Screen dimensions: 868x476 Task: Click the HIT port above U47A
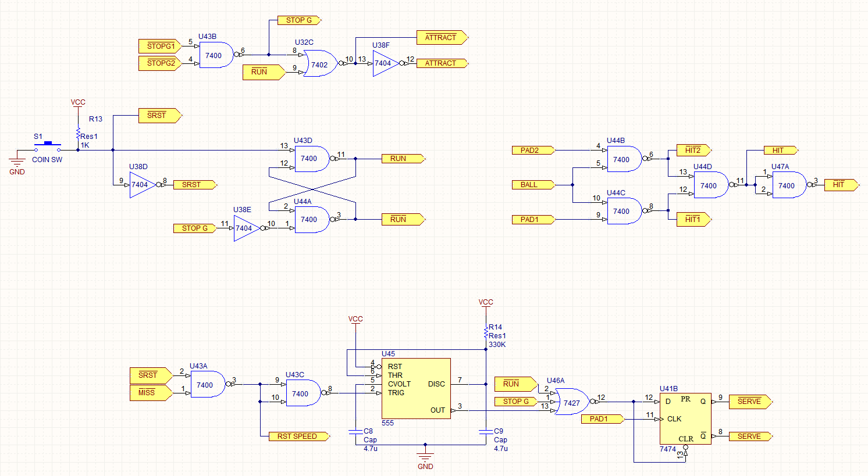coord(781,151)
